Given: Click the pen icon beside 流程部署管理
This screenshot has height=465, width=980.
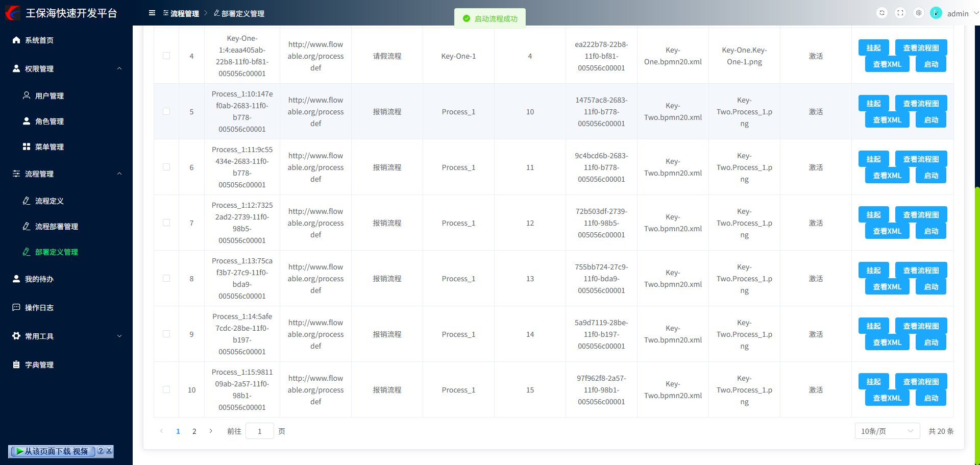Looking at the screenshot, I should pos(27,226).
